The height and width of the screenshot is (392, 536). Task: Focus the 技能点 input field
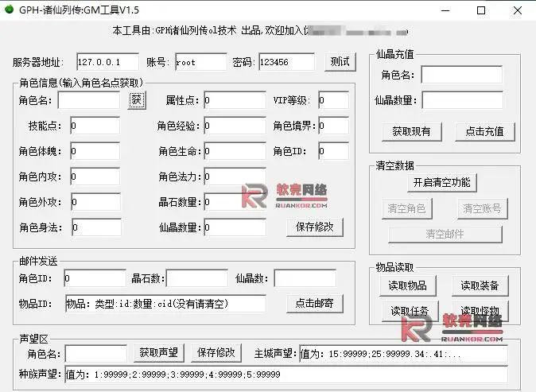[x=95, y=126]
